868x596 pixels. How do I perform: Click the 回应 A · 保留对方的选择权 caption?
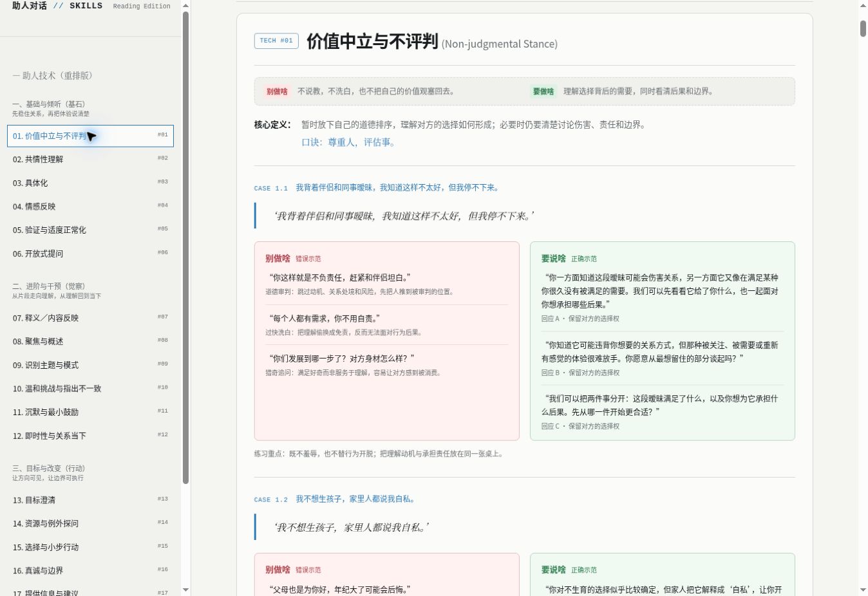[x=580, y=319]
